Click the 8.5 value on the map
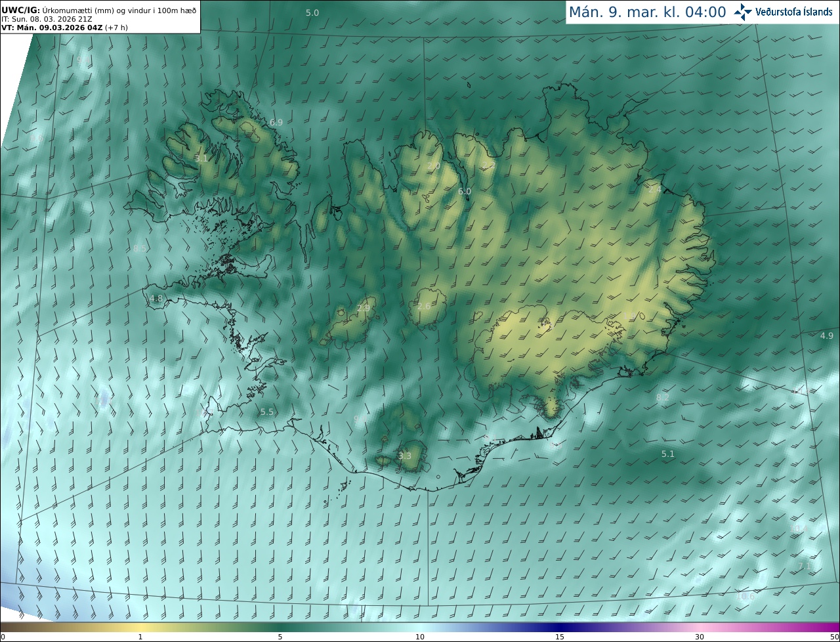 tap(140, 249)
